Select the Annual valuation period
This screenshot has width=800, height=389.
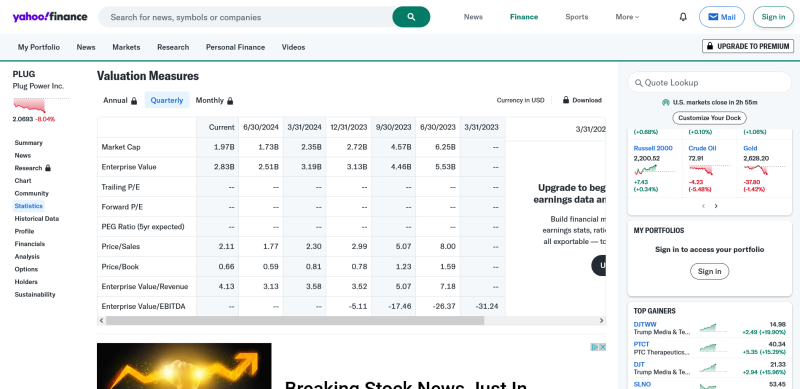[x=120, y=101]
